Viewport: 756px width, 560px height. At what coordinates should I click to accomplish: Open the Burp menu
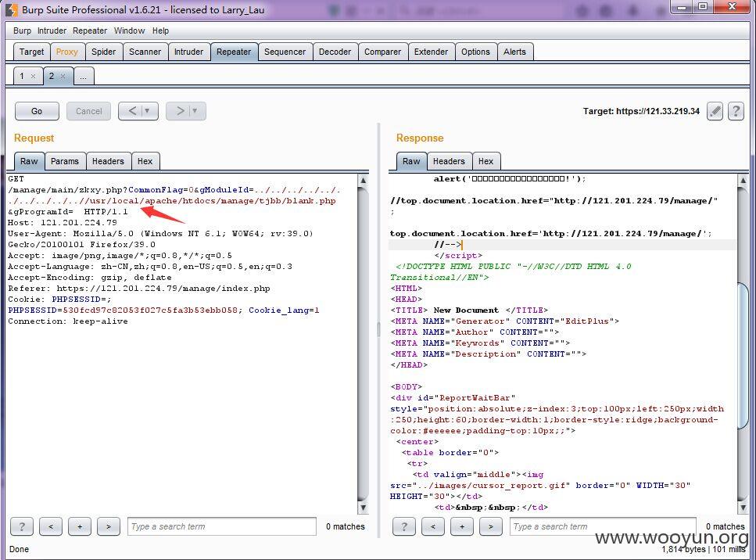22,31
